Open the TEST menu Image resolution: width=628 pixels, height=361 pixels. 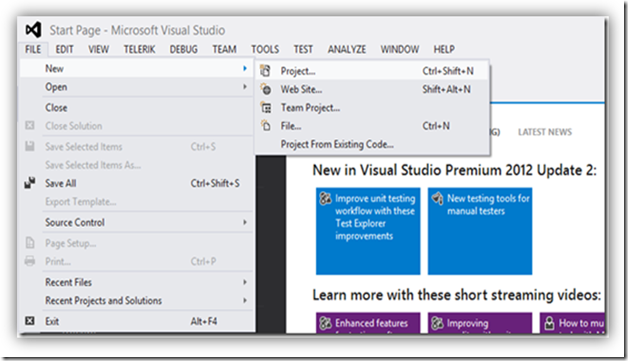[303, 49]
